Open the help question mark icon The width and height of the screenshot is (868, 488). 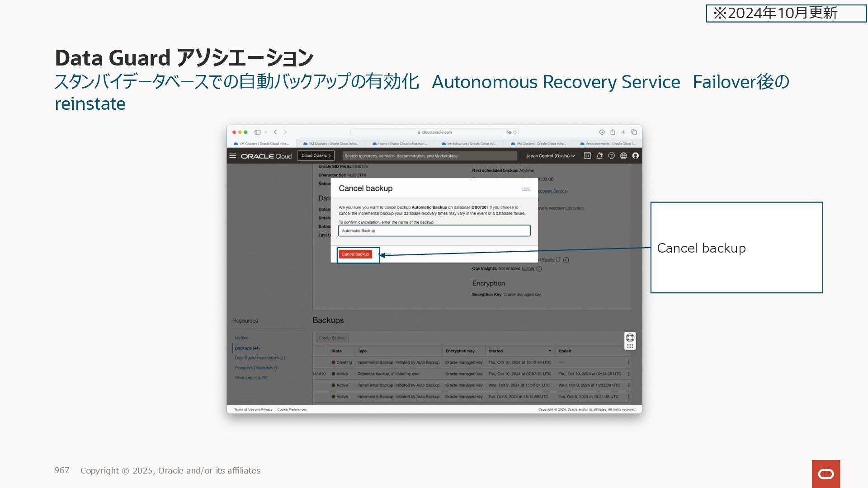pyautogui.click(x=611, y=156)
